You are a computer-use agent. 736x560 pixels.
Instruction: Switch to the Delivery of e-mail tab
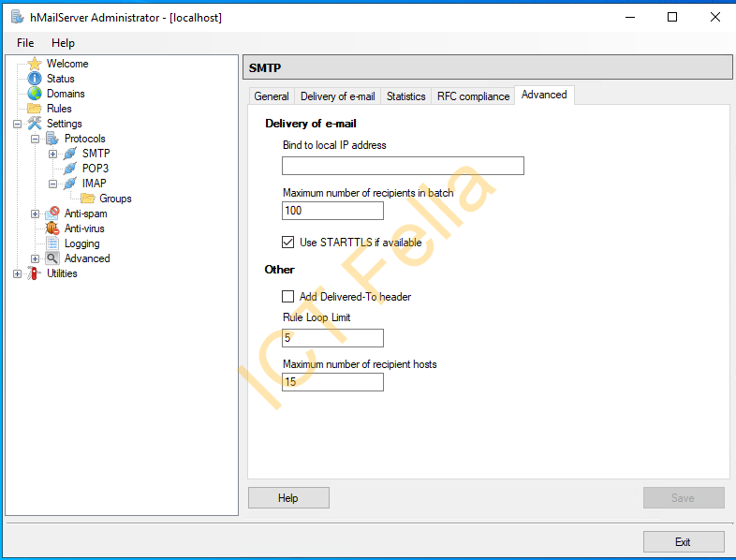[337, 96]
